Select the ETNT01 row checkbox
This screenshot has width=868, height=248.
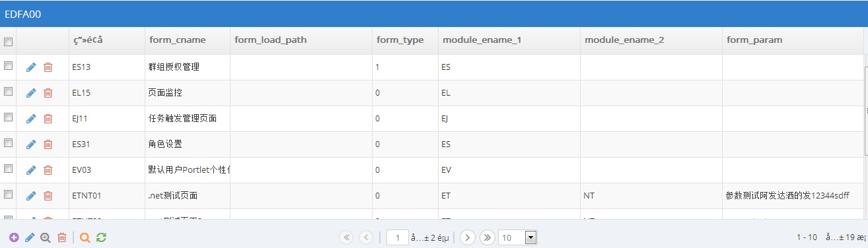[x=9, y=195]
